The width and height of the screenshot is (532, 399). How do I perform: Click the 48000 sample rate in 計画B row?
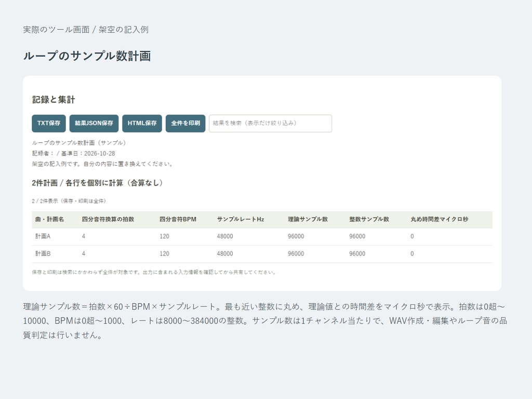pos(225,254)
